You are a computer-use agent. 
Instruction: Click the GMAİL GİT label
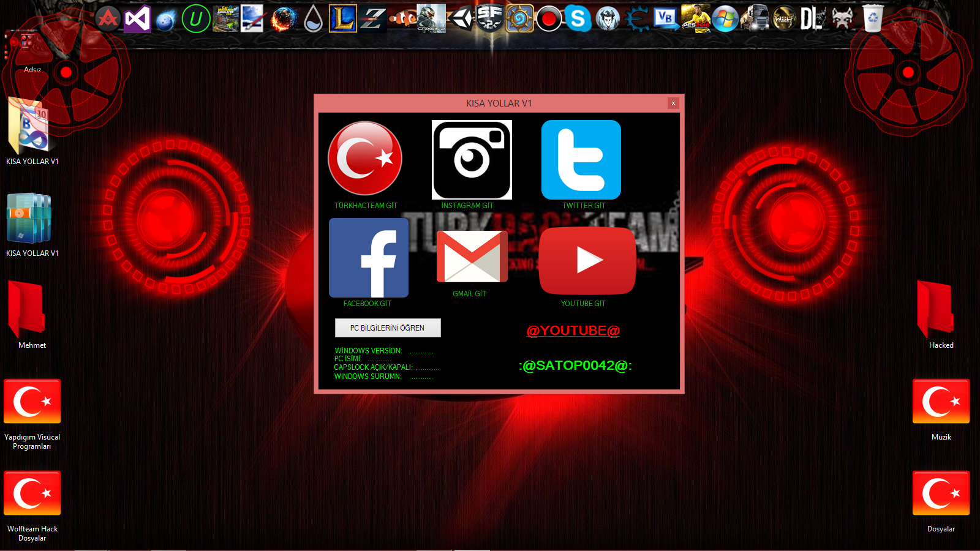(x=469, y=294)
